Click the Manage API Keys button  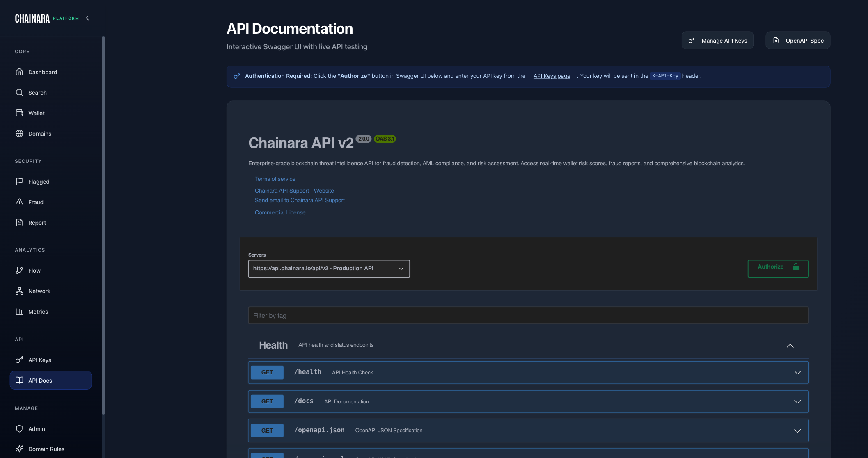[x=717, y=40]
